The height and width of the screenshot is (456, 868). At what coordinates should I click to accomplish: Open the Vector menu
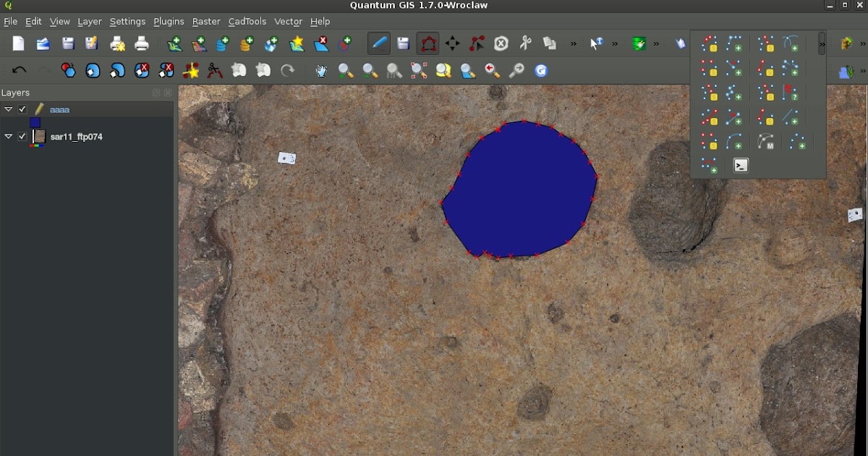[288, 22]
